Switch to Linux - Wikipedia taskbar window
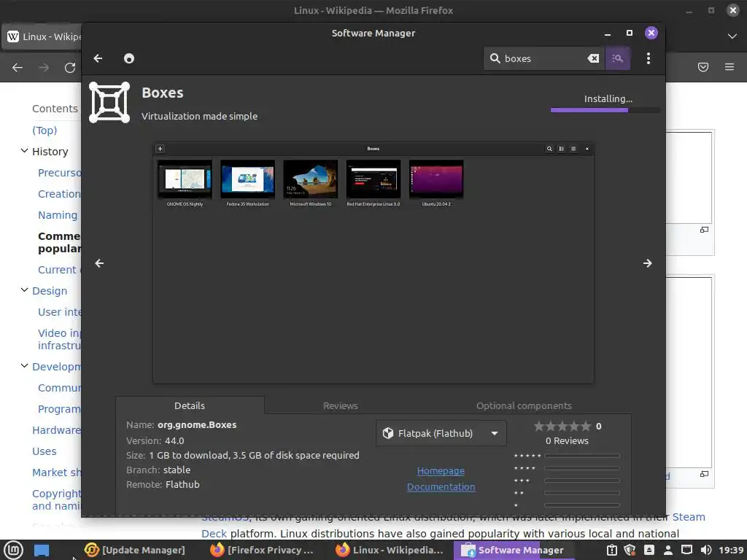747x560 pixels. point(390,550)
